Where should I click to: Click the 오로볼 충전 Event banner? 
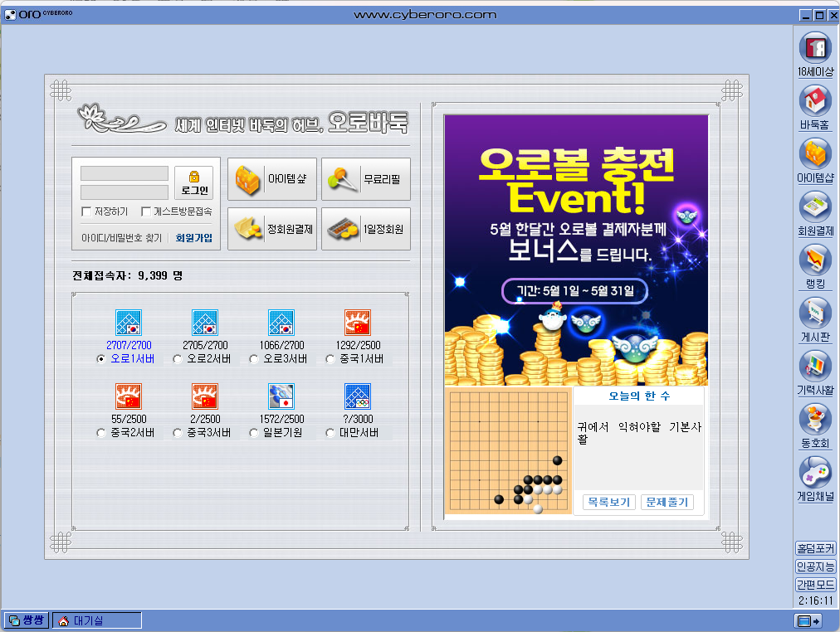576,250
